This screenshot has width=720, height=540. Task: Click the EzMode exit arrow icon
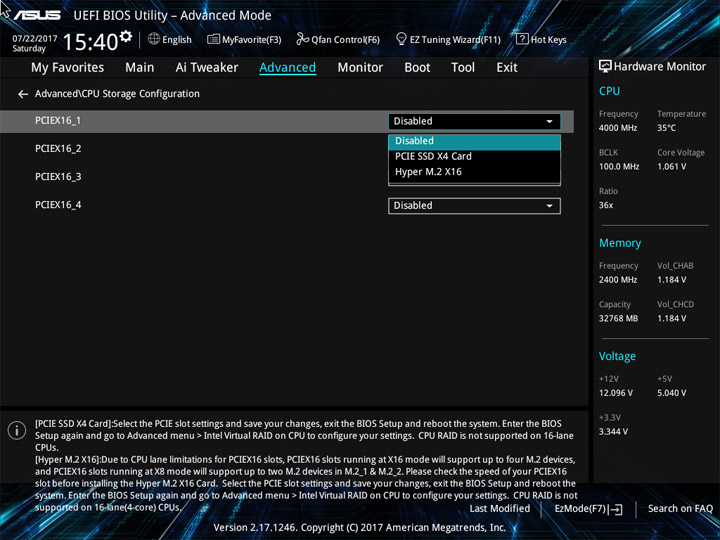(617, 509)
